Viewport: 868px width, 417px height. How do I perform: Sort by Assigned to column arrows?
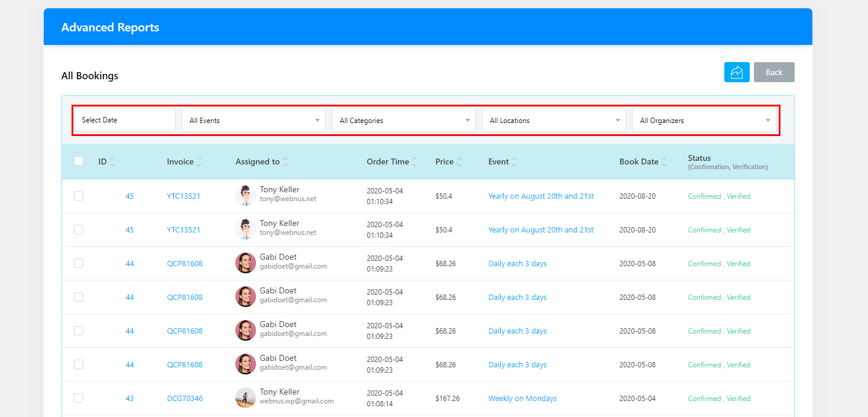pyautogui.click(x=286, y=161)
